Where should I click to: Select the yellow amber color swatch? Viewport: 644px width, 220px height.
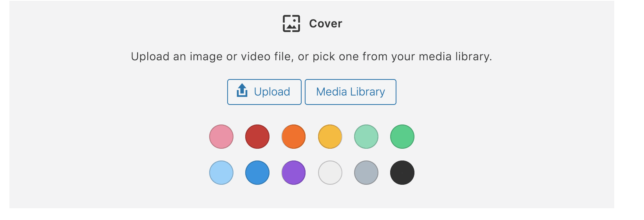330,137
